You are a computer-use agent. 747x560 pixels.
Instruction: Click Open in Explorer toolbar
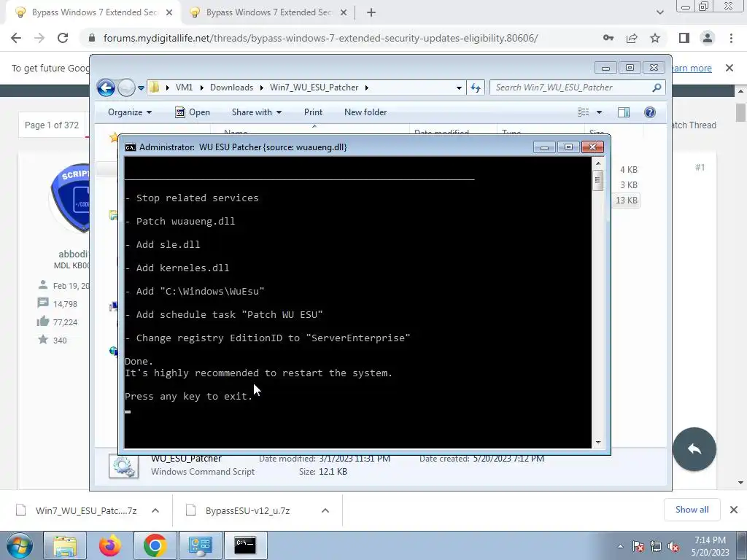click(193, 112)
